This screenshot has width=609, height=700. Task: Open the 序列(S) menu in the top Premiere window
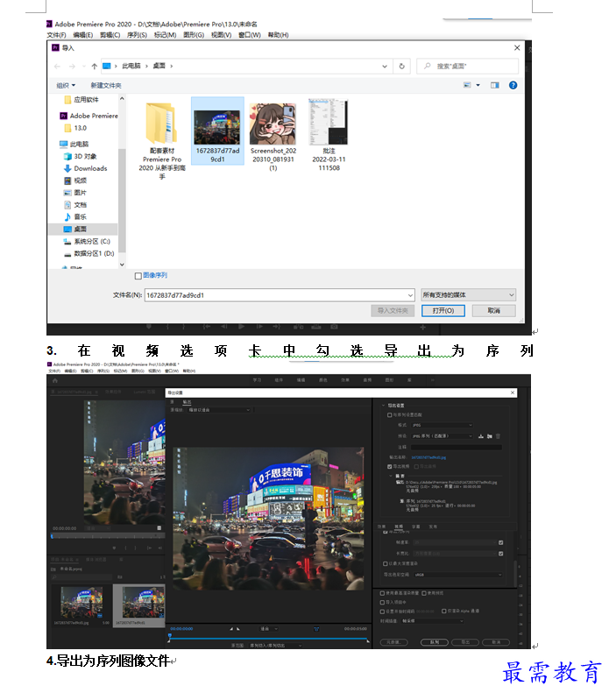137,35
